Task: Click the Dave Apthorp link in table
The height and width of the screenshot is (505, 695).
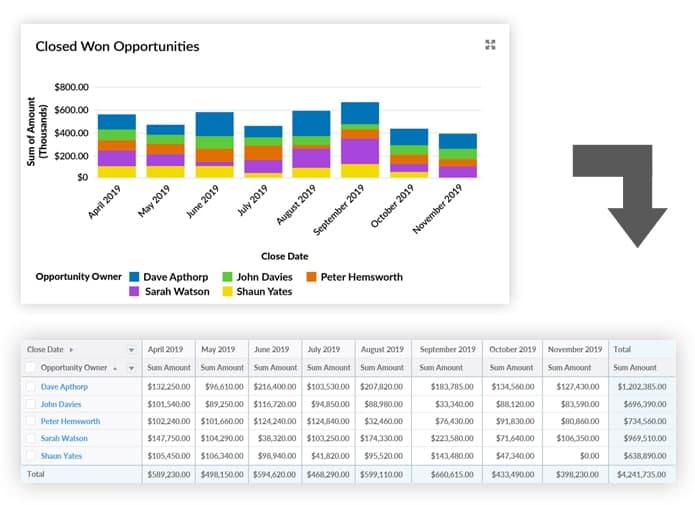Action: (x=64, y=386)
